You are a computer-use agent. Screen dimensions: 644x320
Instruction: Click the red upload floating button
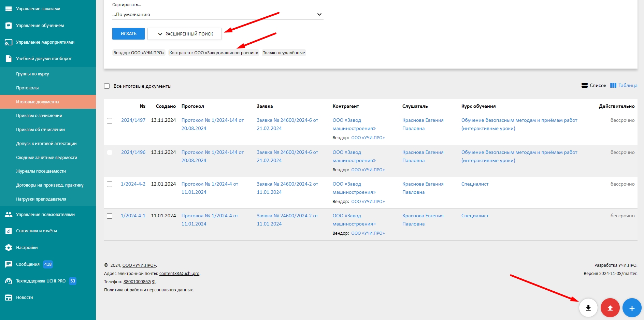pyautogui.click(x=610, y=308)
